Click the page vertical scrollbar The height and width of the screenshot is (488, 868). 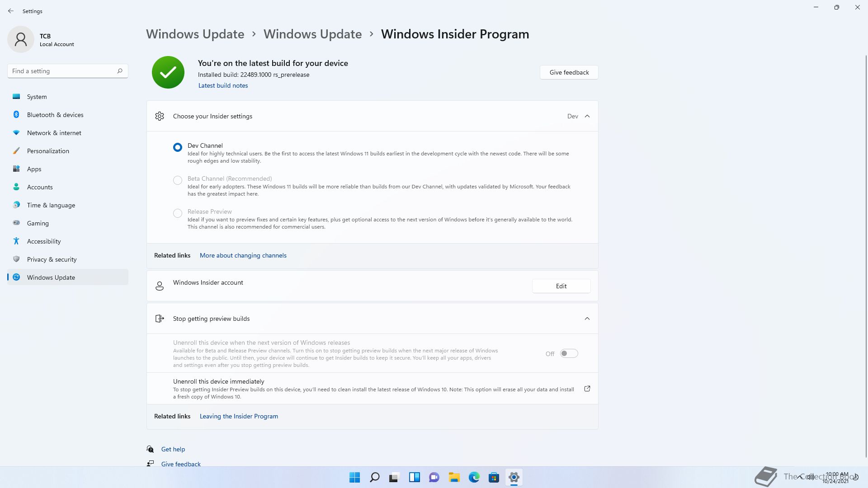coord(866,255)
